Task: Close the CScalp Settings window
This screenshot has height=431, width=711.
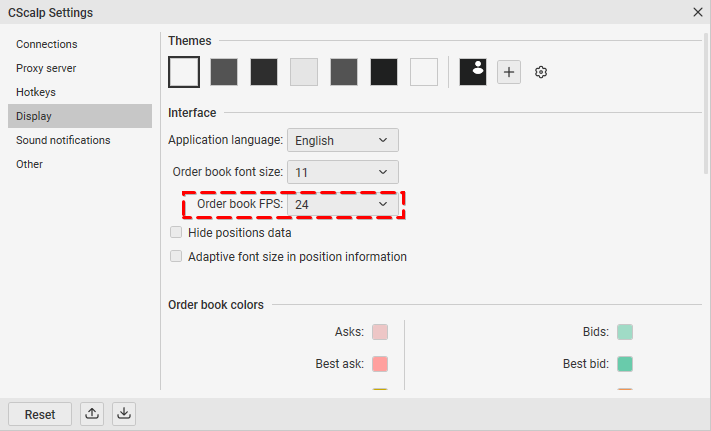Action: (698, 12)
